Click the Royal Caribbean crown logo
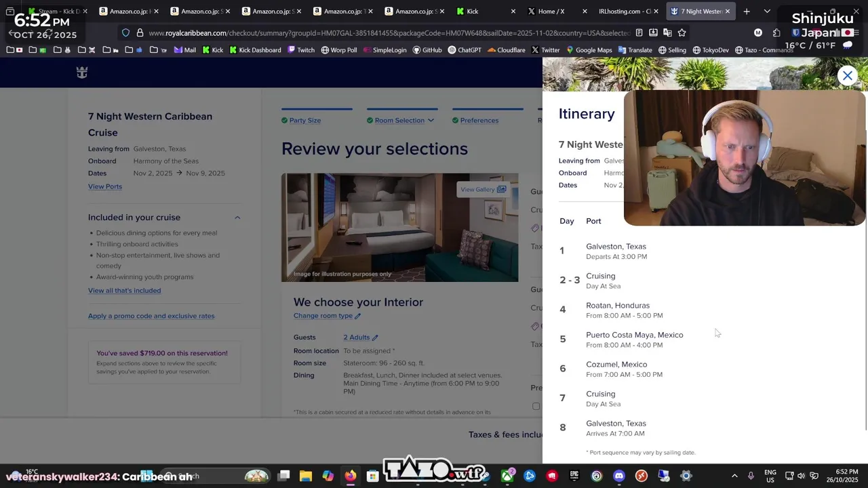868x488 pixels. pos(82,73)
